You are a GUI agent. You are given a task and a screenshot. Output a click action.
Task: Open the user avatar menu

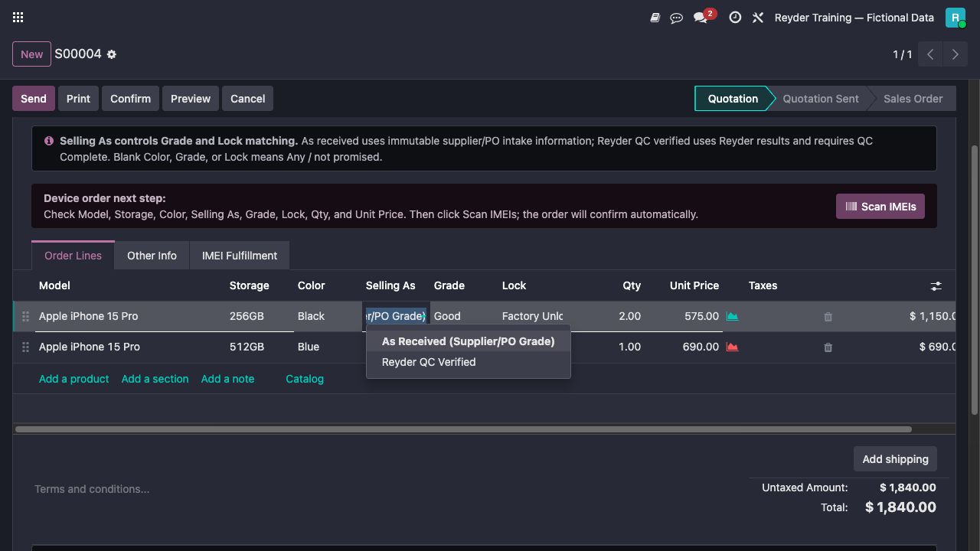click(955, 18)
